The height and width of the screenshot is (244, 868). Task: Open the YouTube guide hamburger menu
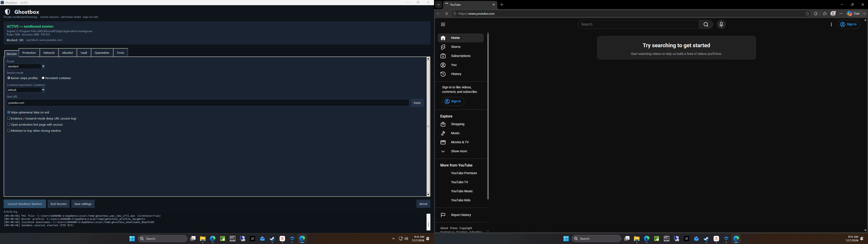coord(443,24)
